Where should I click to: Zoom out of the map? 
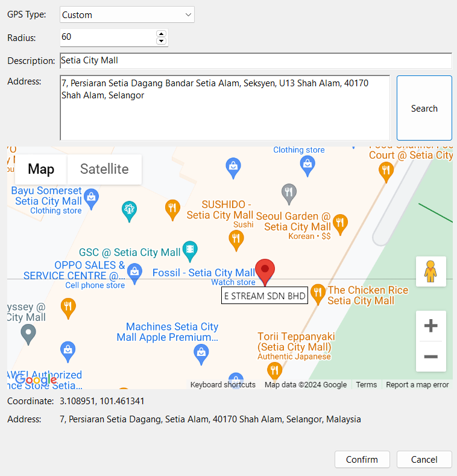pyautogui.click(x=430, y=357)
